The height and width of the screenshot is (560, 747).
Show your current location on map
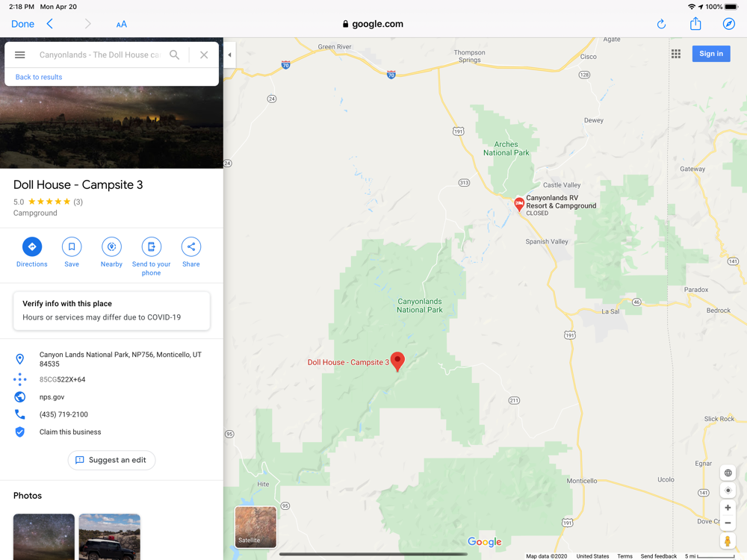point(728,491)
